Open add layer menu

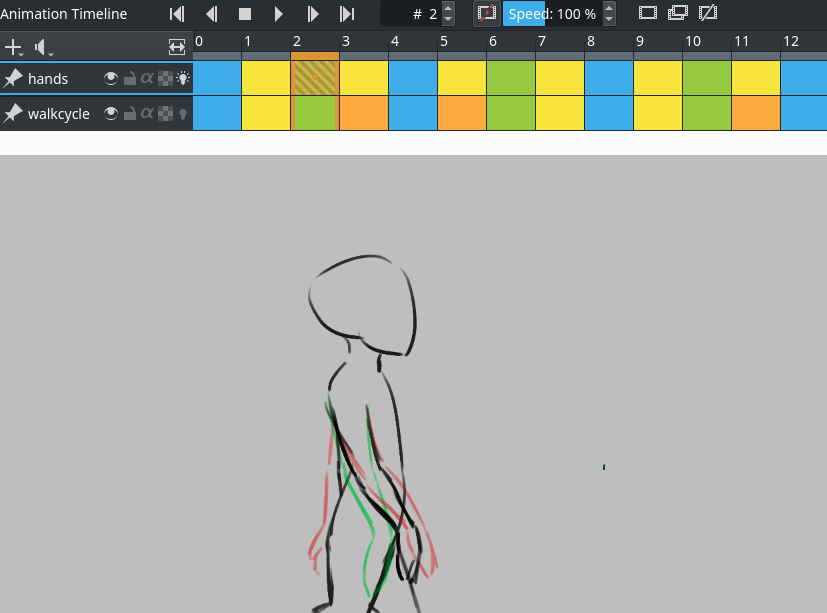[x=14, y=47]
